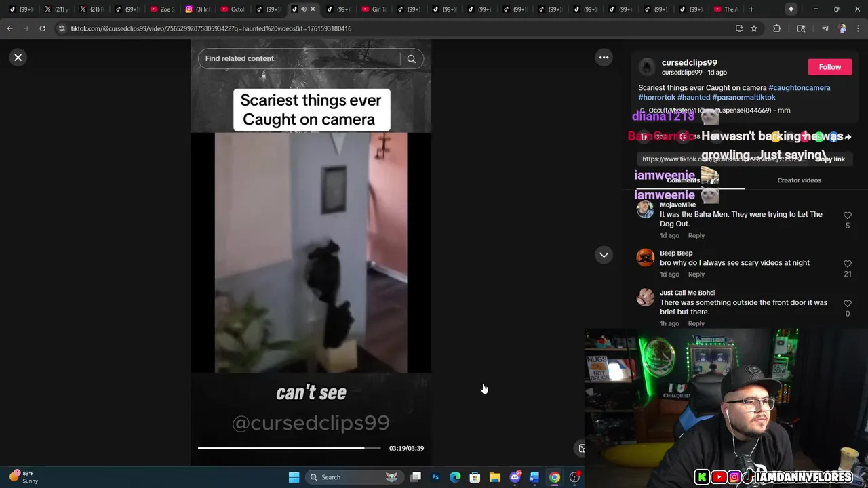This screenshot has height=488, width=868.
Task: Mute the active TikTok tab's audio
Action: click(x=303, y=9)
